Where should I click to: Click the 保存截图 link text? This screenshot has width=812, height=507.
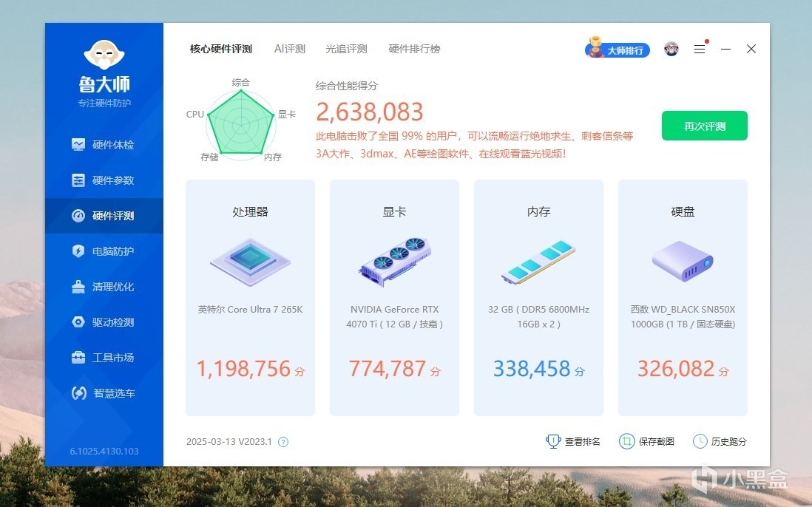click(x=656, y=442)
